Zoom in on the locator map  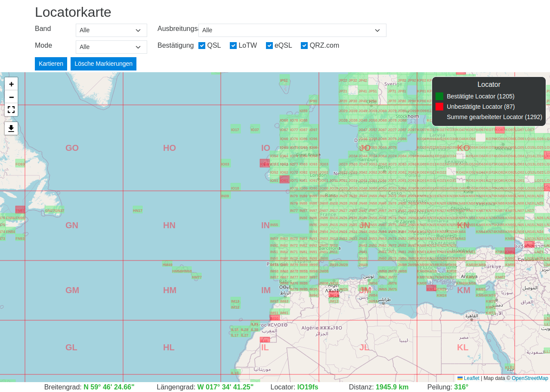[x=11, y=84]
